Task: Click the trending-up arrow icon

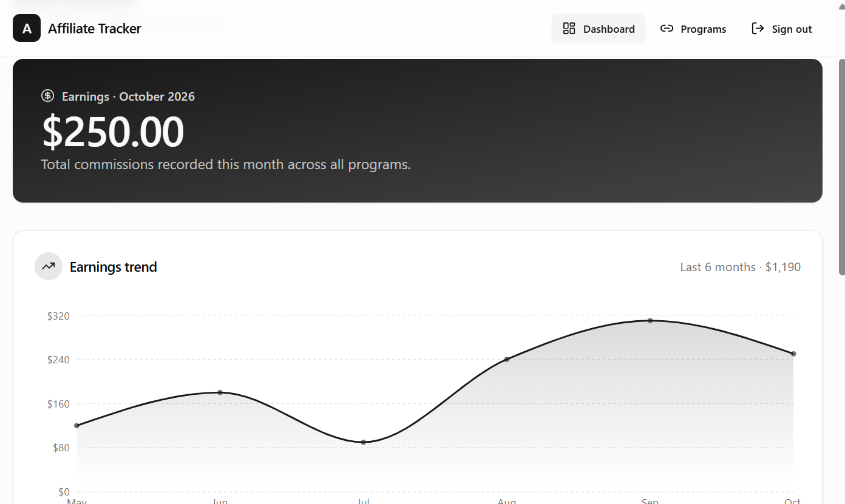Action: [49, 266]
